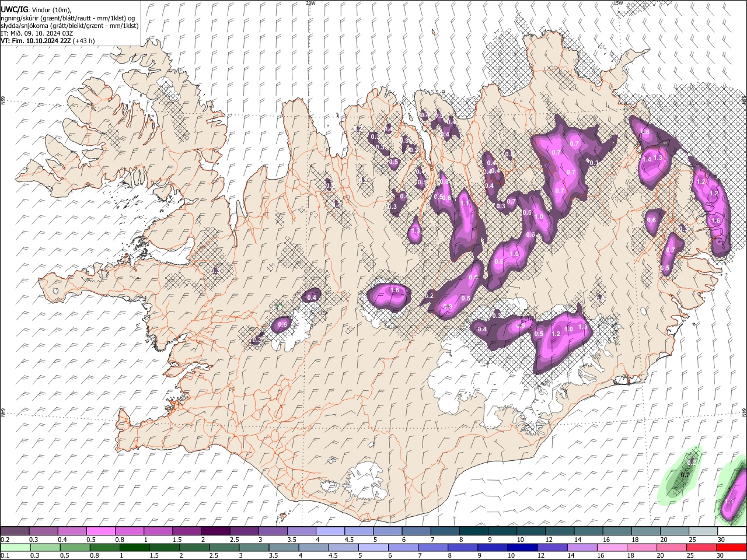This screenshot has height=560, width=747.
Task: Click the 'VT: Fim. 10.10.2024 22Z' valid time
Action: 36,41
